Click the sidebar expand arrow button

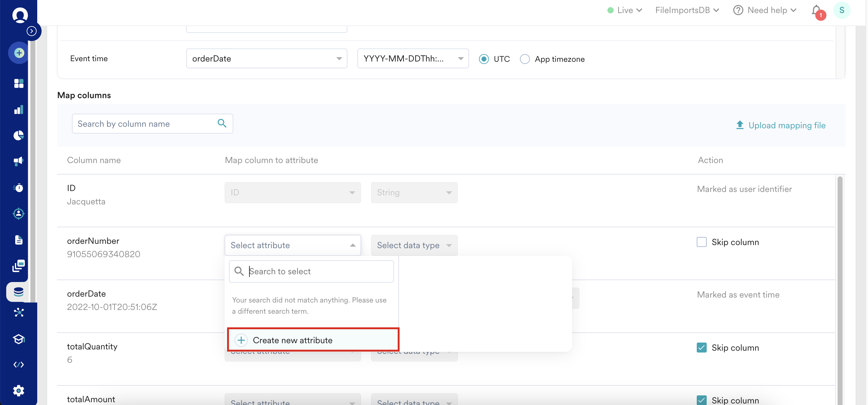32,31
